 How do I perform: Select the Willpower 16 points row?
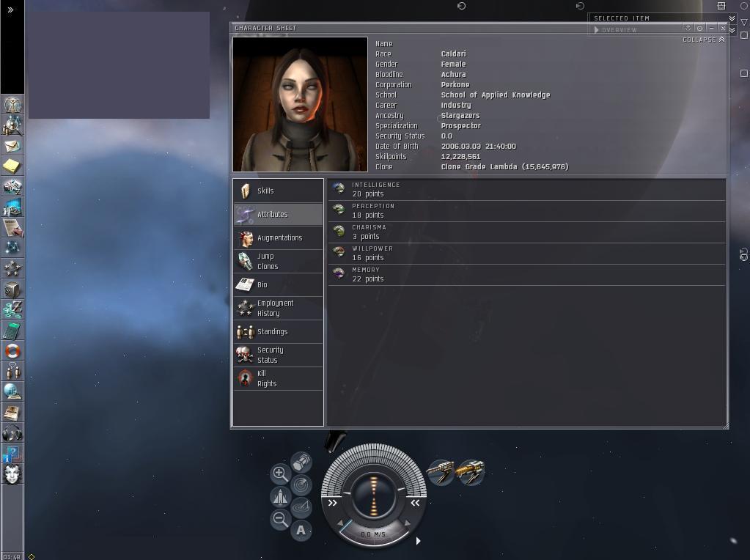tap(526, 254)
